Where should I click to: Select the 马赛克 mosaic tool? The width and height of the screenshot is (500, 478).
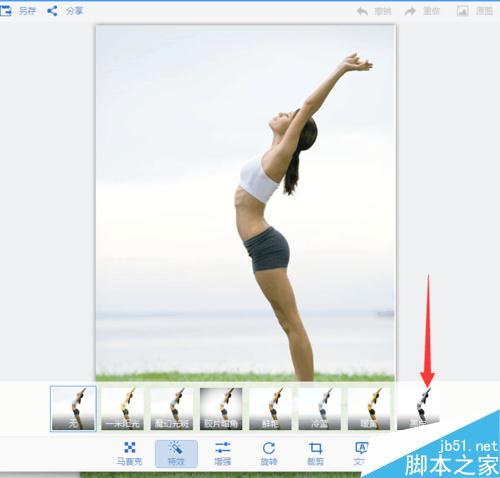tap(129, 453)
